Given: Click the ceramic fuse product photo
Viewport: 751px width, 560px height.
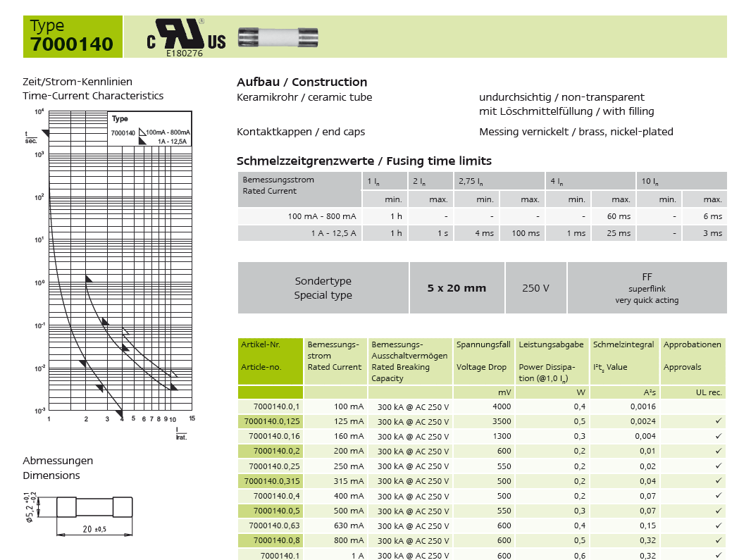Looking at the screenshot, I should coord(278,38).
